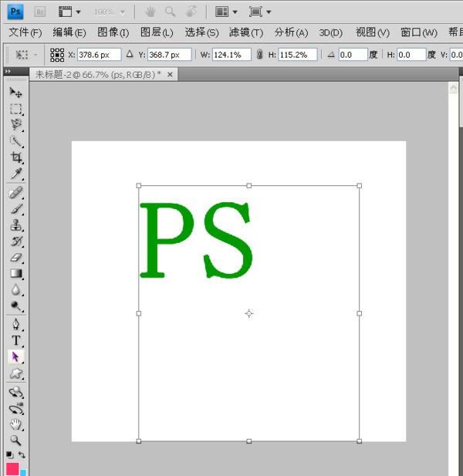The height and width of the screenshot is (476, 463).
Task: Select the Lasso tool
Action: pos(15,125)
